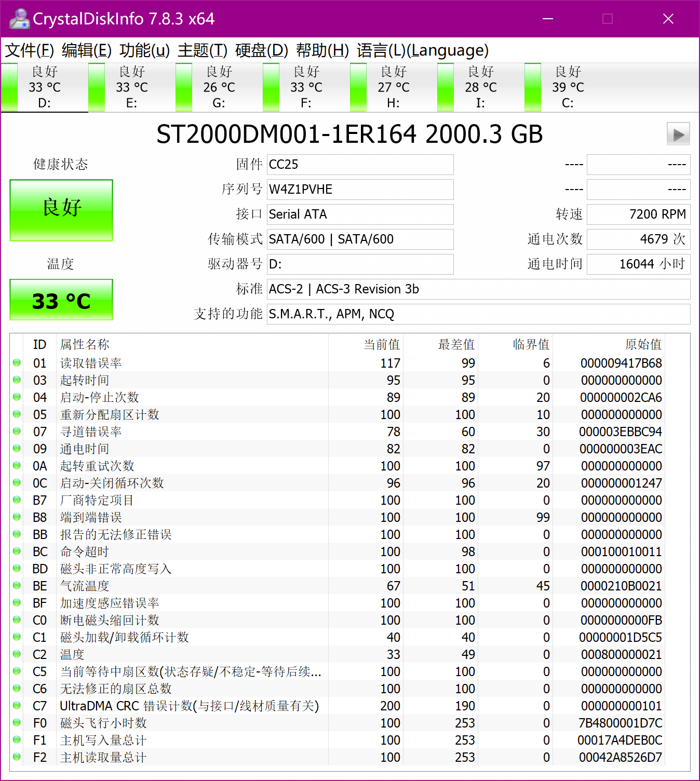This screenshot has height=781, width=700.
Task: Switch to the E: drive tab
Action: (131, 87)
